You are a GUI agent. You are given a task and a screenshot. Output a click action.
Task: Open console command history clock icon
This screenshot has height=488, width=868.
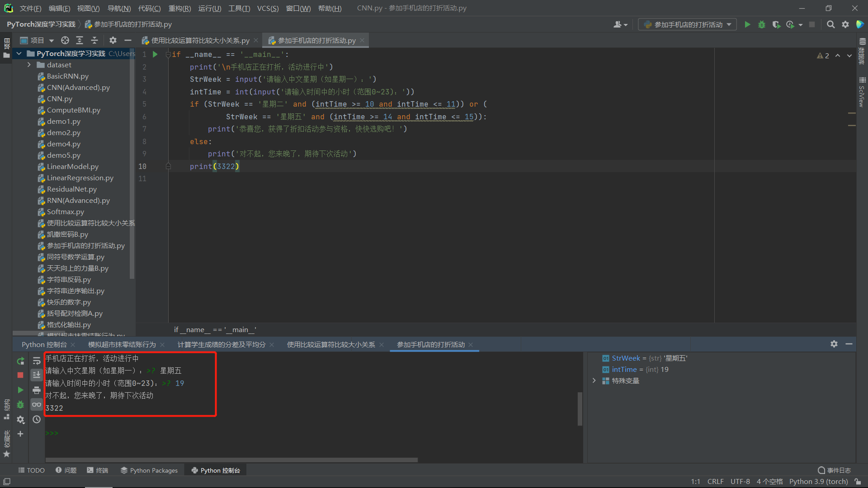[x=37, y=419]
